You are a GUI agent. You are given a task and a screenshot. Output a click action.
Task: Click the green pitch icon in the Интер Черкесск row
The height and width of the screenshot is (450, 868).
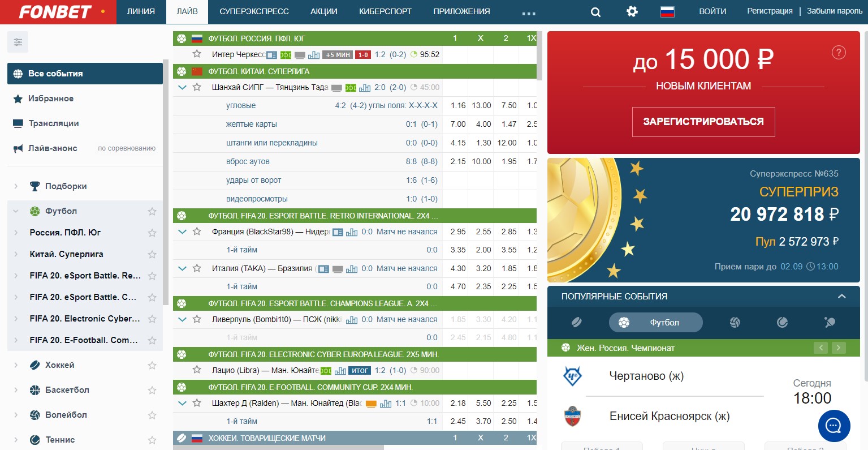[286, 55]
